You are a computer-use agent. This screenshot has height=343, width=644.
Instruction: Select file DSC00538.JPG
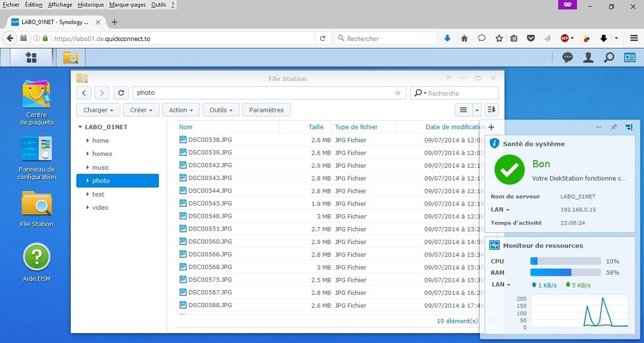click(210, 139)
